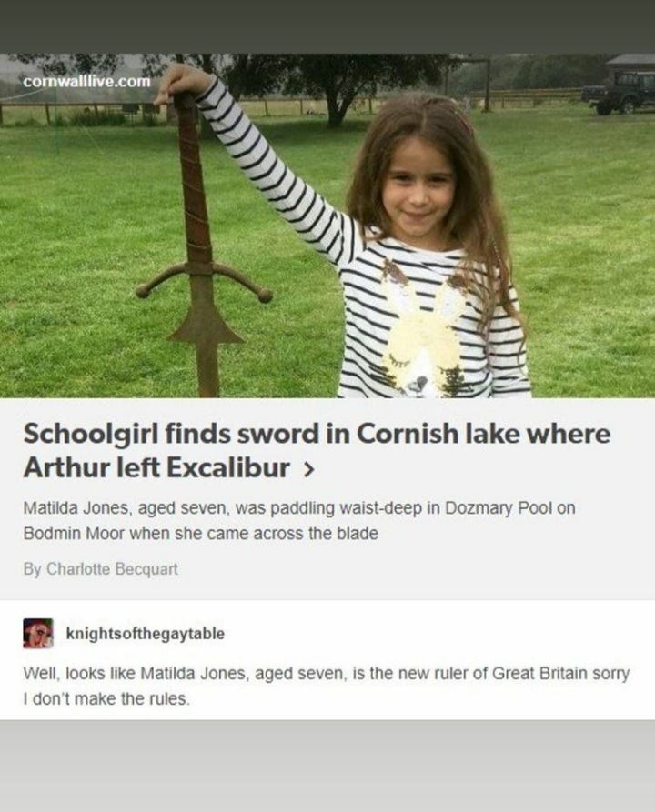Click the building roof at photo's top-right
This screenshot has height=812, width=655.
[x=630, y=59]
